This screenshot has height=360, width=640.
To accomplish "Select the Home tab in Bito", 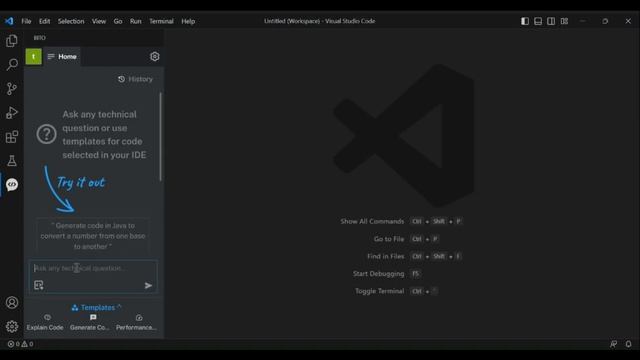I will tap(62, 56).
